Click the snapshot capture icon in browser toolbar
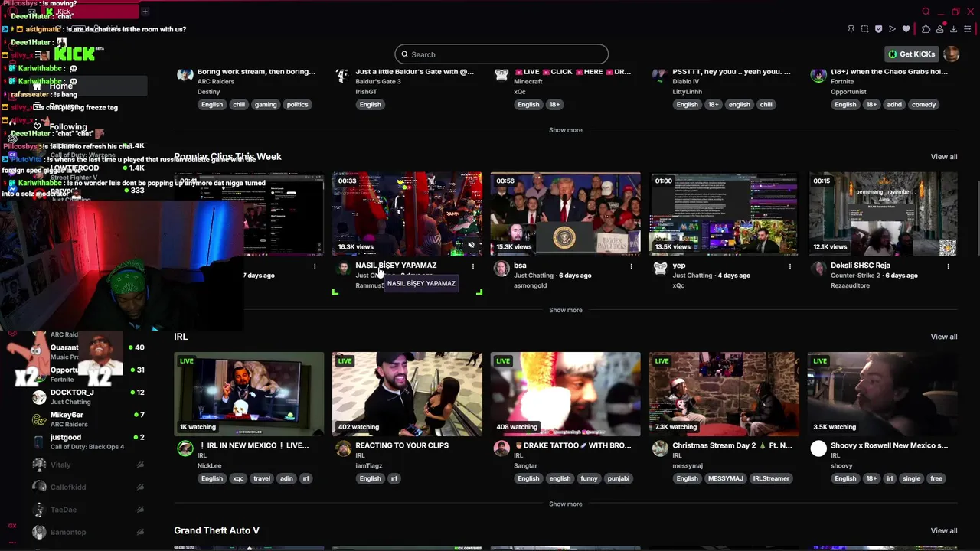Viewport: 980px width, 551px height. tap(864, 29)
